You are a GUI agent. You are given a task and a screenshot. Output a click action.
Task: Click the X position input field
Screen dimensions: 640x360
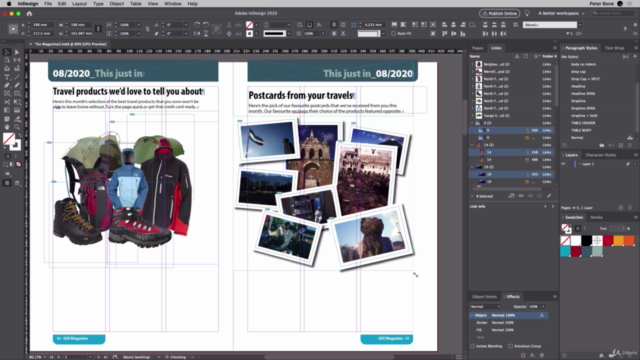click(x=42, y=25)
